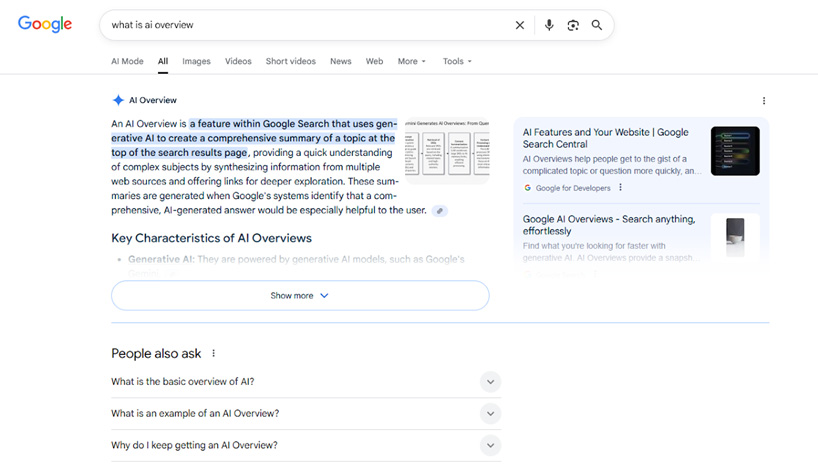The width and height of the screenshot is (818, 466).
Task: Start voice search with microphone
Action: (x=548, y=25)
